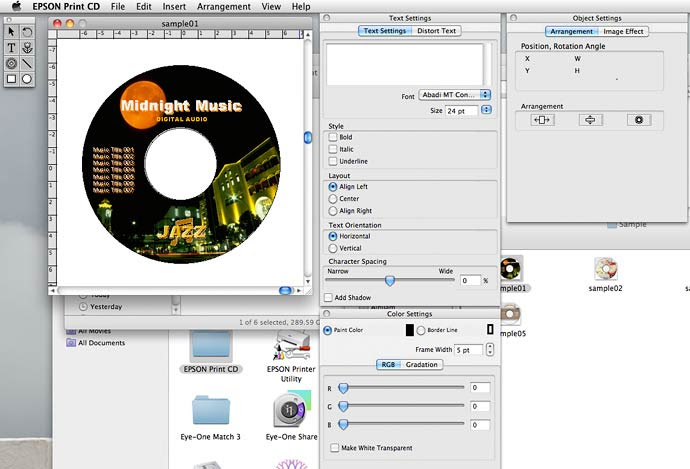This screenshot has width=690, height=469.
Task: Open the font Size dropdown arrow
Action: 486,110
